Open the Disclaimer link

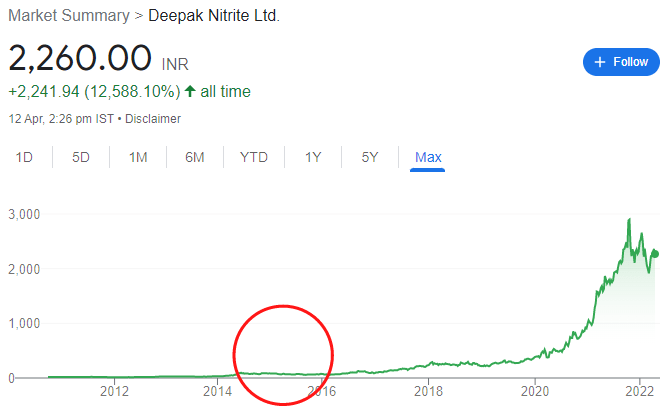[153, 119]
